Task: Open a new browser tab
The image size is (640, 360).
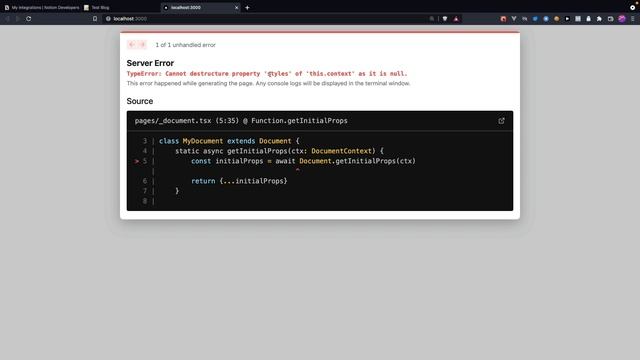Action: point(247,7)
